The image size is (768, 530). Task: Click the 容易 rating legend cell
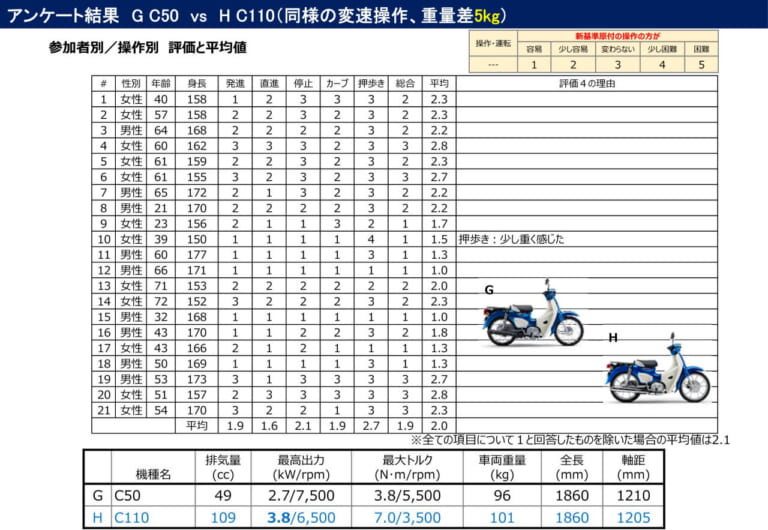click(x=534, y=48)
